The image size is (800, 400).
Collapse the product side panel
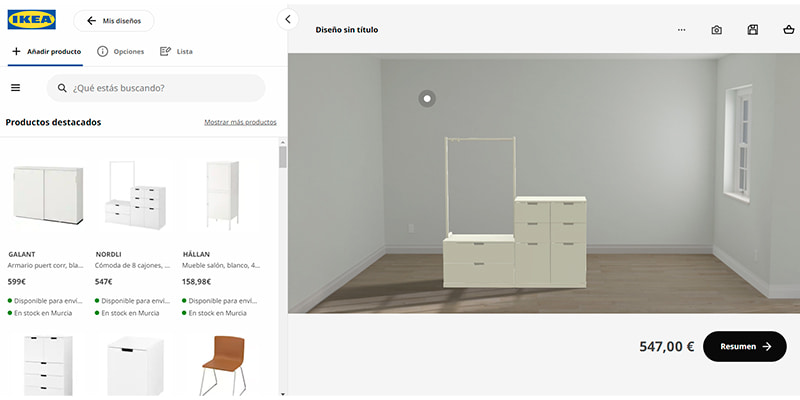[288, 19]
